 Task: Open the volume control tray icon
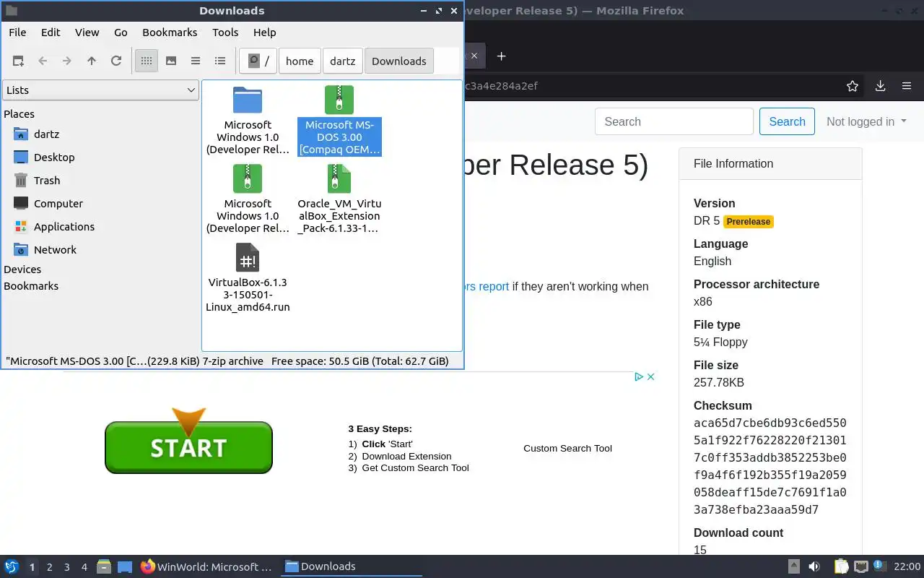pos(814,566)
